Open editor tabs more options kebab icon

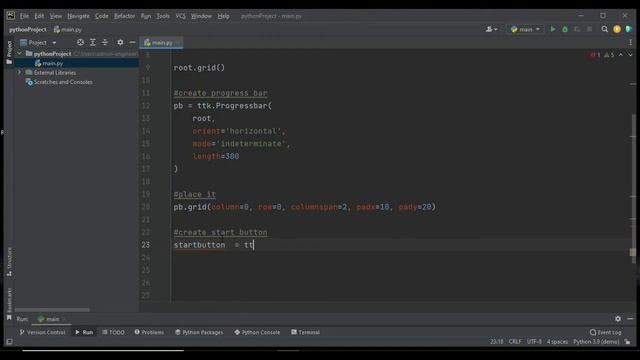pyautogui.click(x=630, y=42)
